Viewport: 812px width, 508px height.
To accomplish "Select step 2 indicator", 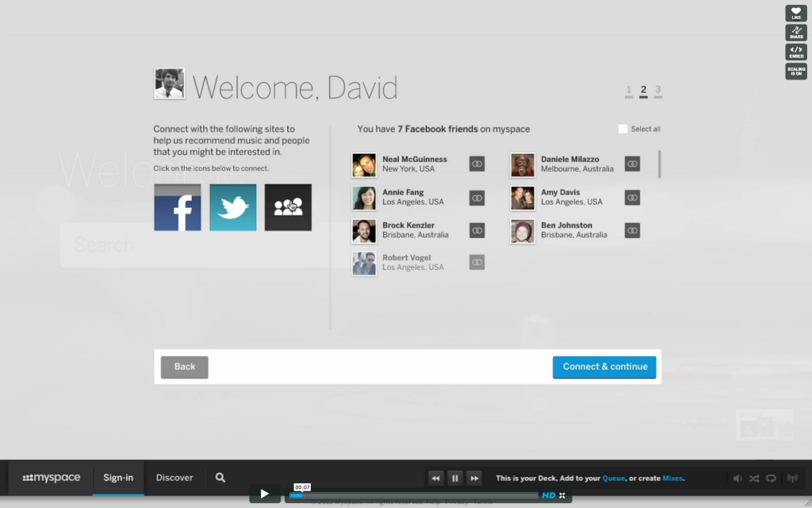I will (x=643, y=90).
